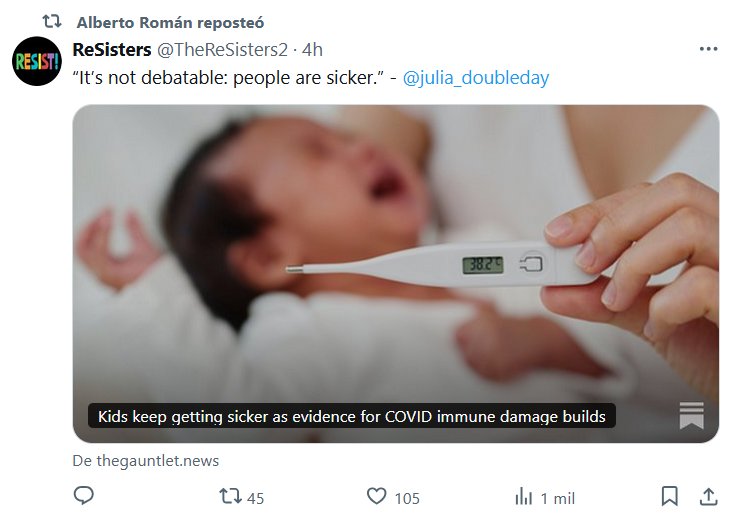
Task: Click the Kids keep getting sicker headline
Action: click(351, 416)
